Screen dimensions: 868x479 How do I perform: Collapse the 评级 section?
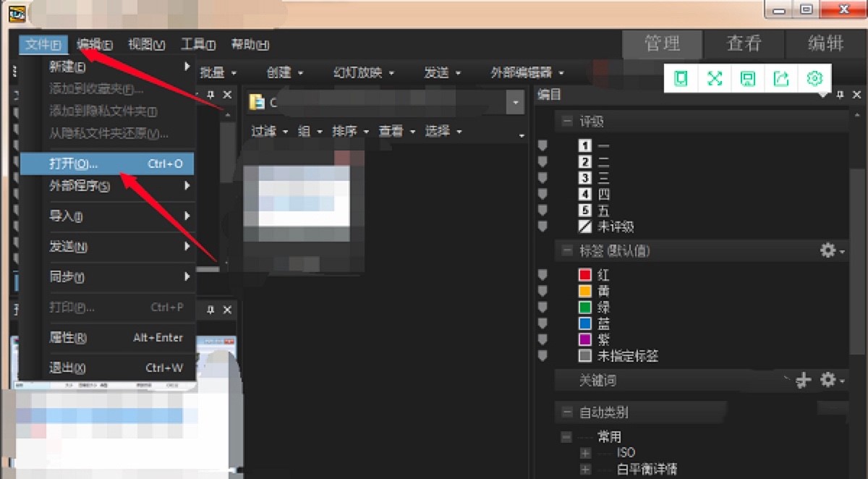(566, 122)
